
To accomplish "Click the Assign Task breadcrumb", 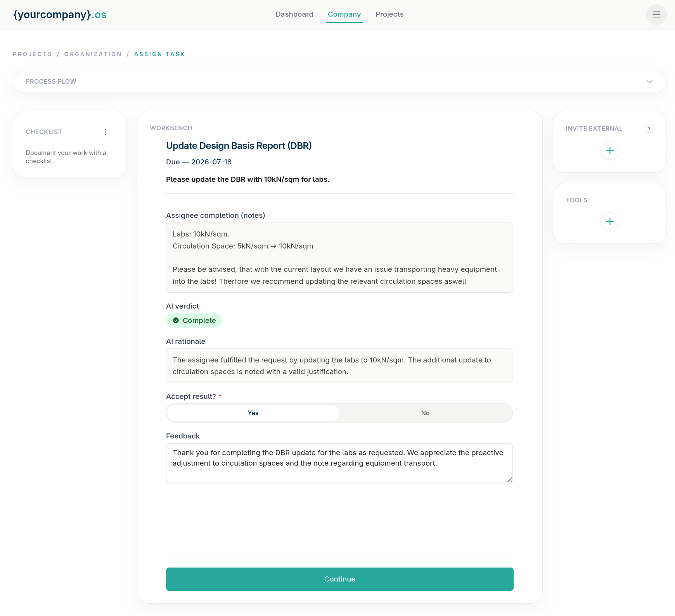I will [159, 54].
